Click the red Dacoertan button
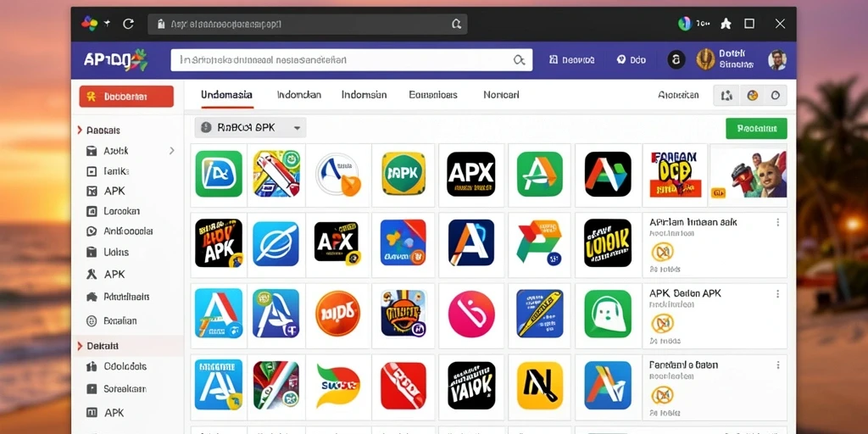The width and height of the screenshot is (868, 434). point(126,97)
